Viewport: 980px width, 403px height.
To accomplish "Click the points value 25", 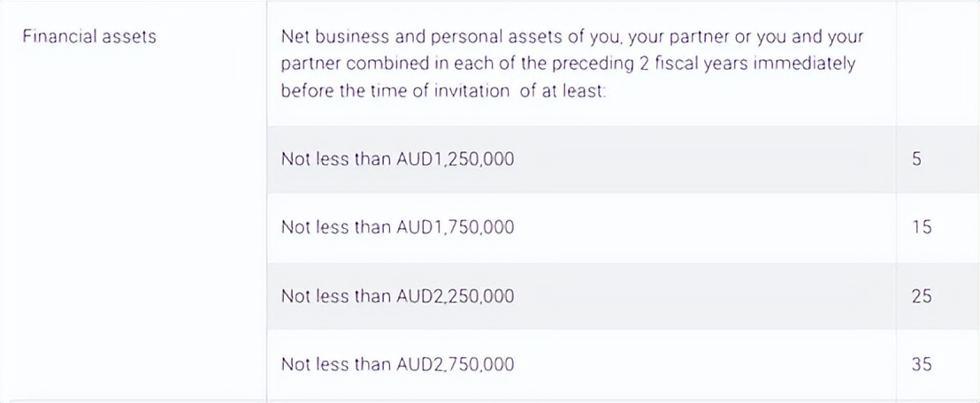I will [x=921, y=296].
